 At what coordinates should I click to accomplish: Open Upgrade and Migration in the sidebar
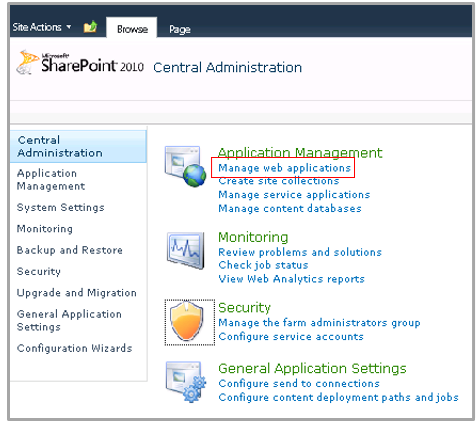coord(77,293)
